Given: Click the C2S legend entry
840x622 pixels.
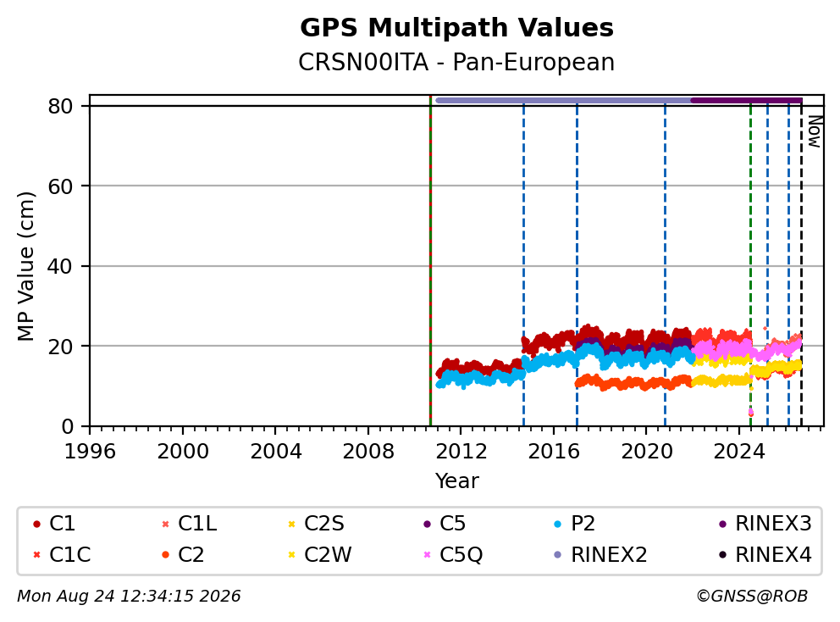Looking at the screenshot, I should pos(318,524).
